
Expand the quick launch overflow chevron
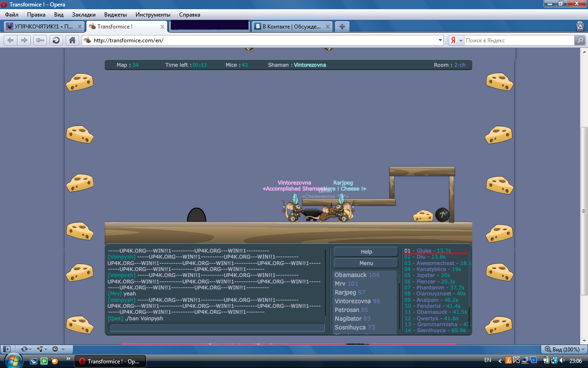pyautogui.click(x=68, y=358)
